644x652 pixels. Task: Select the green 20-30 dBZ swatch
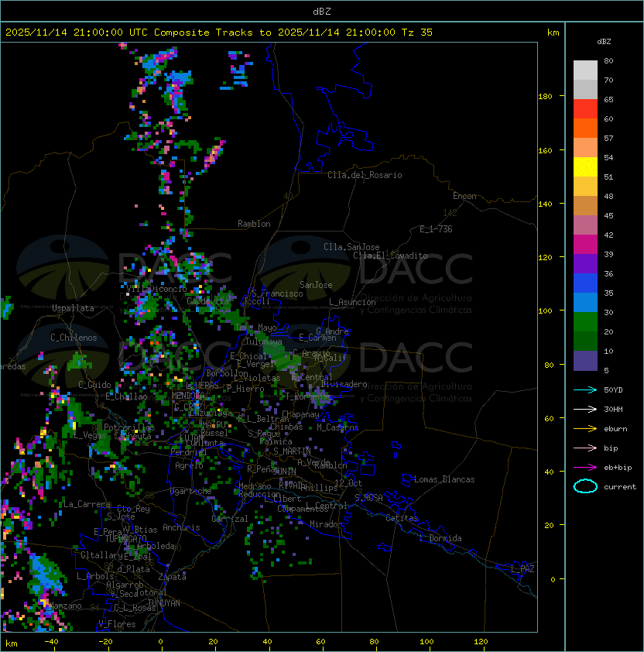[585, 322]
